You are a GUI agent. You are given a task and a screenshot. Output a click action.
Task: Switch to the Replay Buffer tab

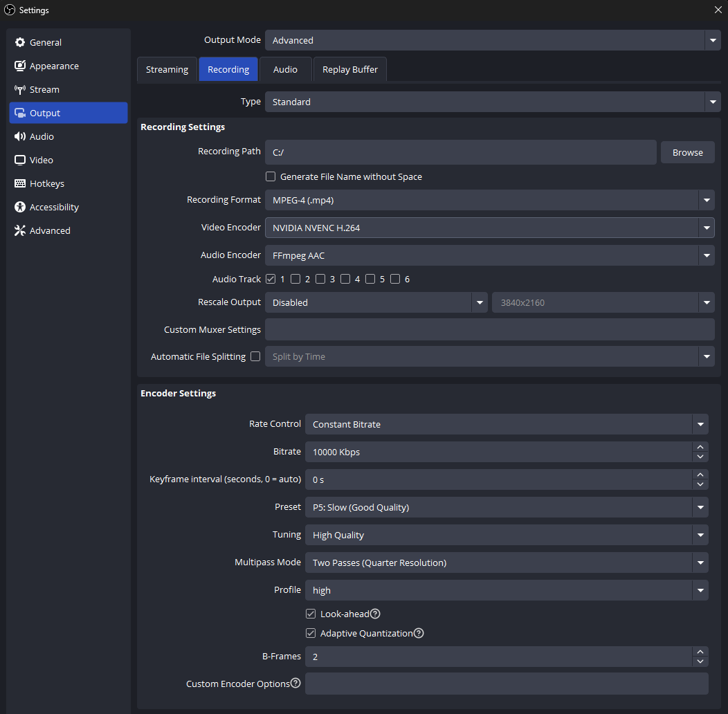pos(349,69)
